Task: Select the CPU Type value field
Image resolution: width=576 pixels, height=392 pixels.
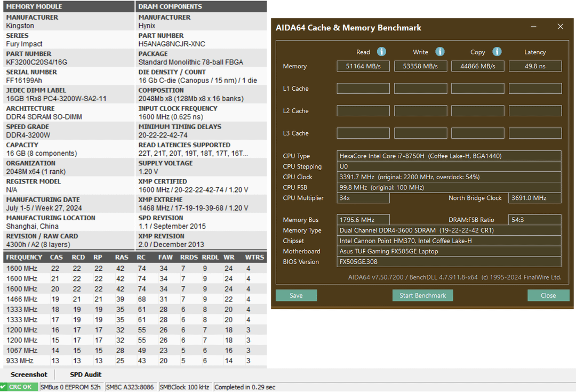Action: click(449, 156)
